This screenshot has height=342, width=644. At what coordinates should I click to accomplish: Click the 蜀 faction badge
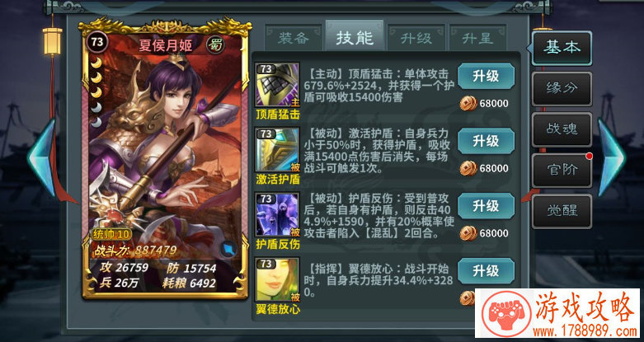(x=215, y=45)
